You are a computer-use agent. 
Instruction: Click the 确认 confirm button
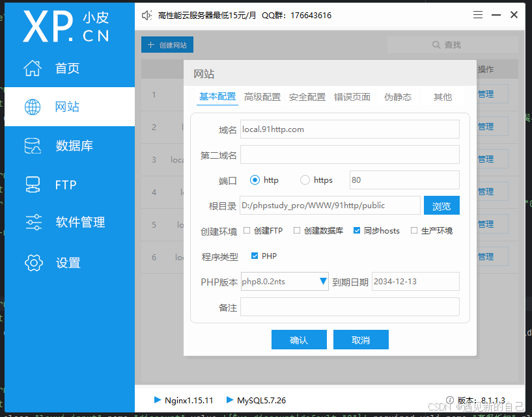(x=299, y=339)
